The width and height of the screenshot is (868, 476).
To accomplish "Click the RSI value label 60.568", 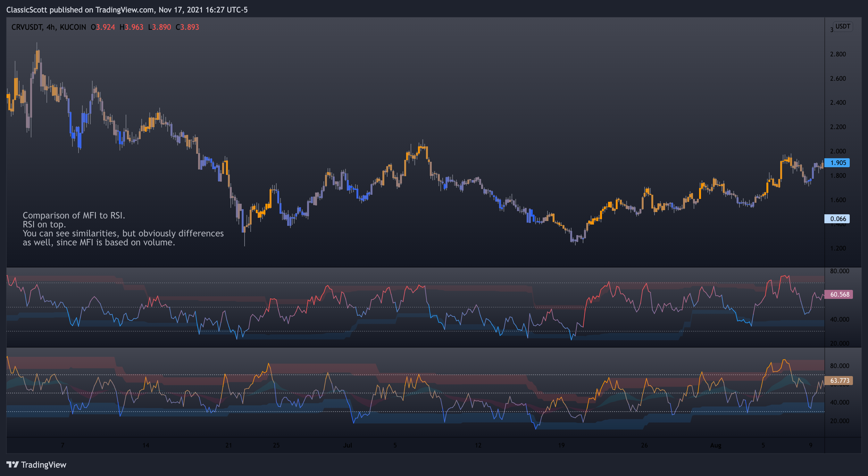I will [x=839, y=294].
